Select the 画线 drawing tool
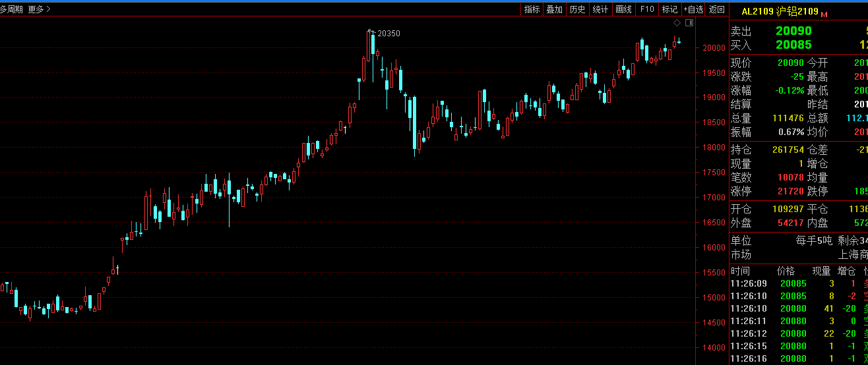Screen dimensions: 868x365 pyautogui.click(x=623, y=9)
